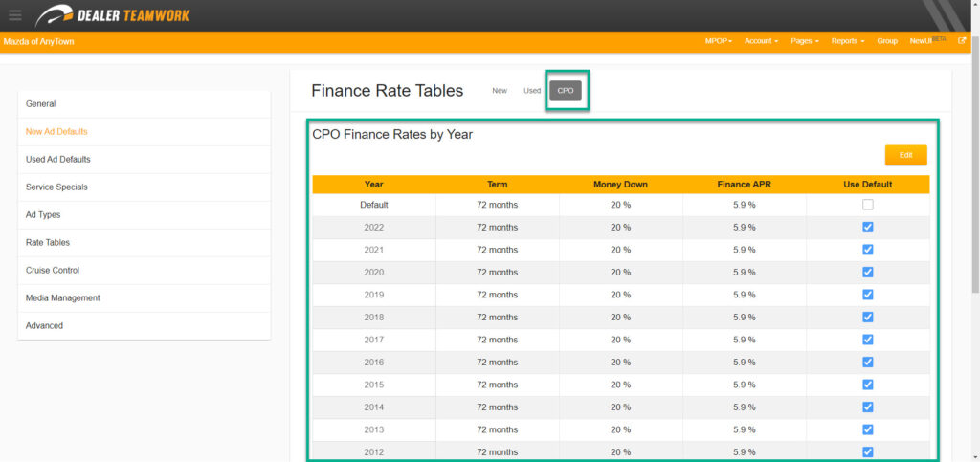Open the Group link in navbar

(x=887, y=42)
